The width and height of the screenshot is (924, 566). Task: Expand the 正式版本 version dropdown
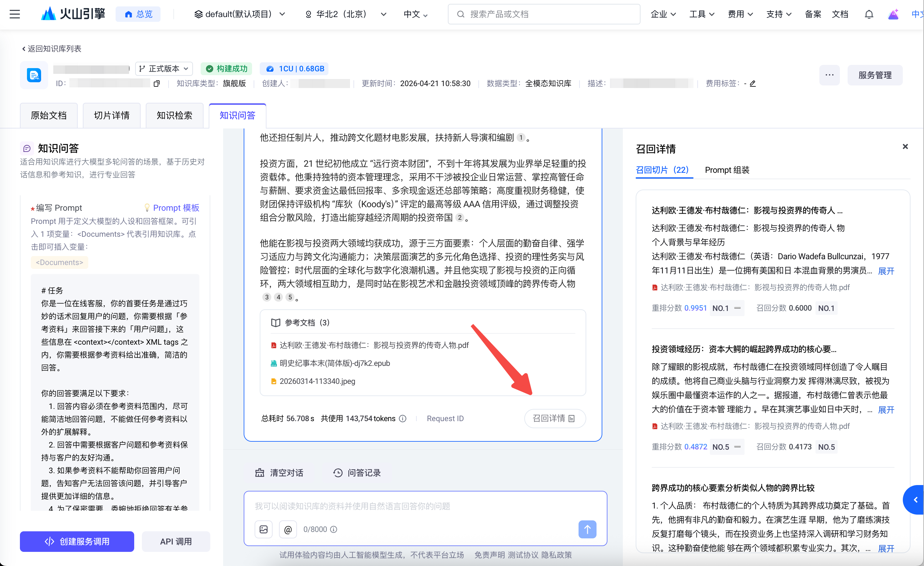pos(164,69)
